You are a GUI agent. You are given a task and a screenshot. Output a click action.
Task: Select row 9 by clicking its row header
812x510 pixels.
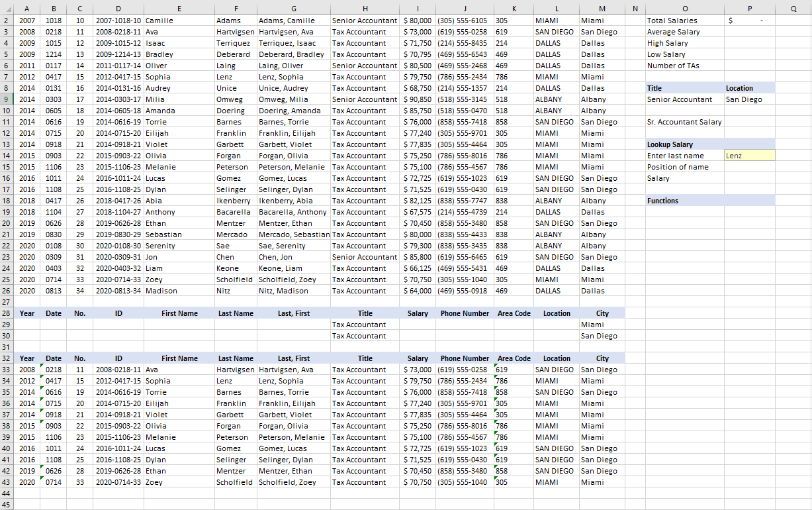click(x=9, y=99)
